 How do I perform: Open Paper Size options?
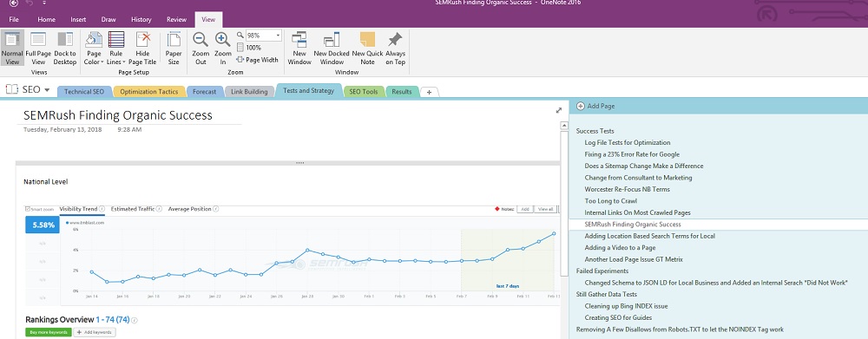(174, 48)
